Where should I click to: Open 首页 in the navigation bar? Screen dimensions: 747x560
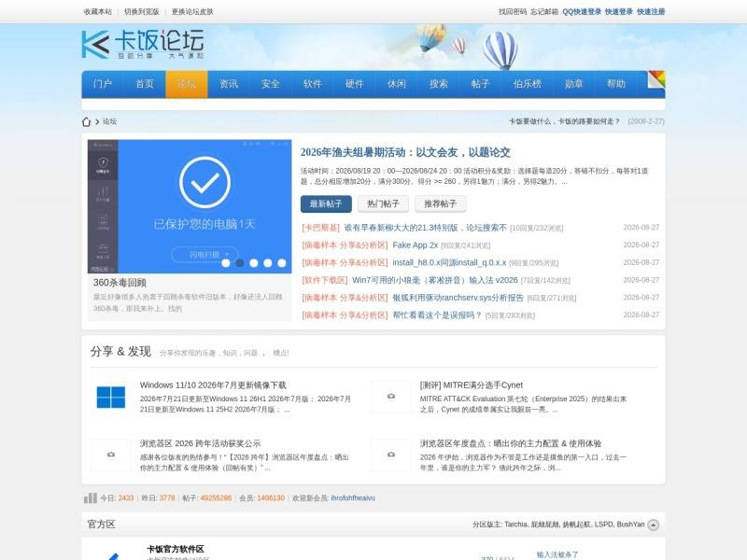145,84
